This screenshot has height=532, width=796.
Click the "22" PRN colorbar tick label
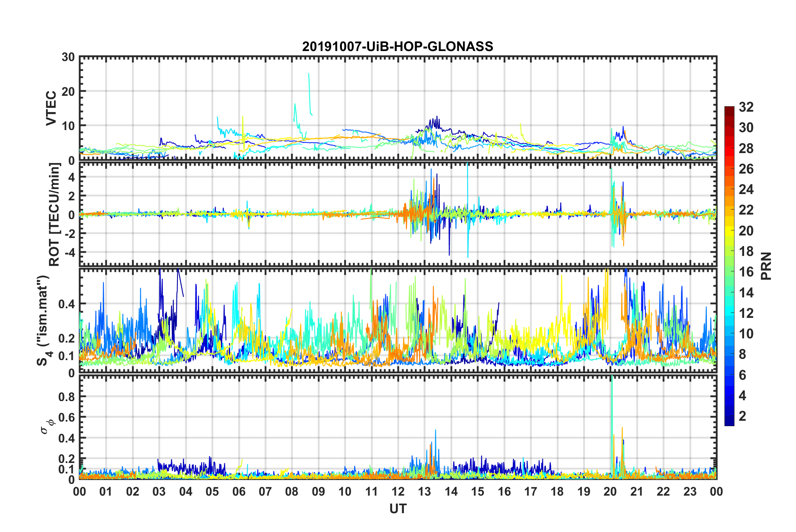[746, 210]
